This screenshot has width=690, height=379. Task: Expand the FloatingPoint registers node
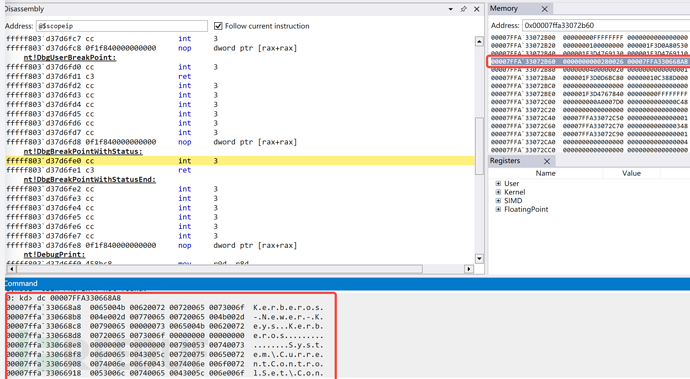pyautogui.click(x=498, y=210)
